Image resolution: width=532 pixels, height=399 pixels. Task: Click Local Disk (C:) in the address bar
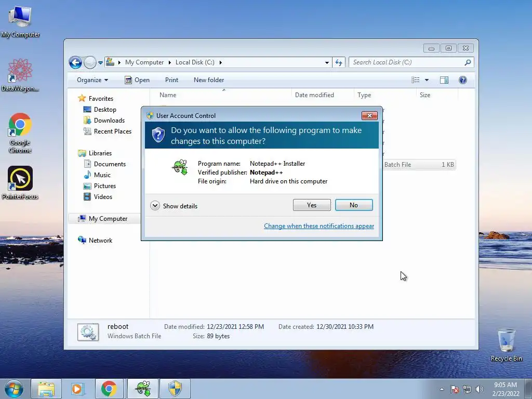[195, 62]
